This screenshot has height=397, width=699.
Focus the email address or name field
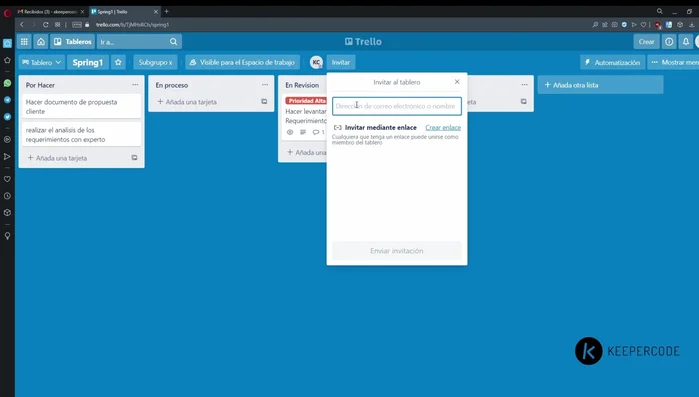click(x=397, y=106)
